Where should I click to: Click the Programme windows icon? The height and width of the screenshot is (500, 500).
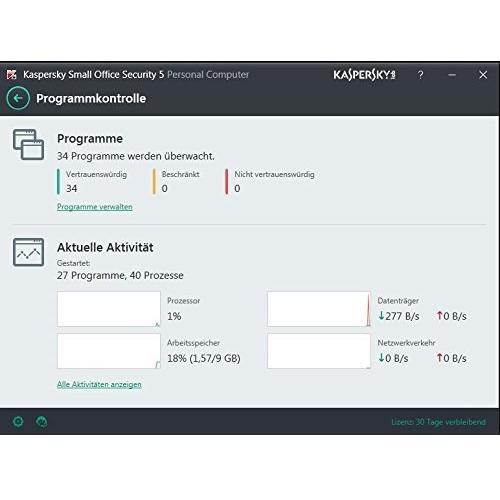point(28,145)
